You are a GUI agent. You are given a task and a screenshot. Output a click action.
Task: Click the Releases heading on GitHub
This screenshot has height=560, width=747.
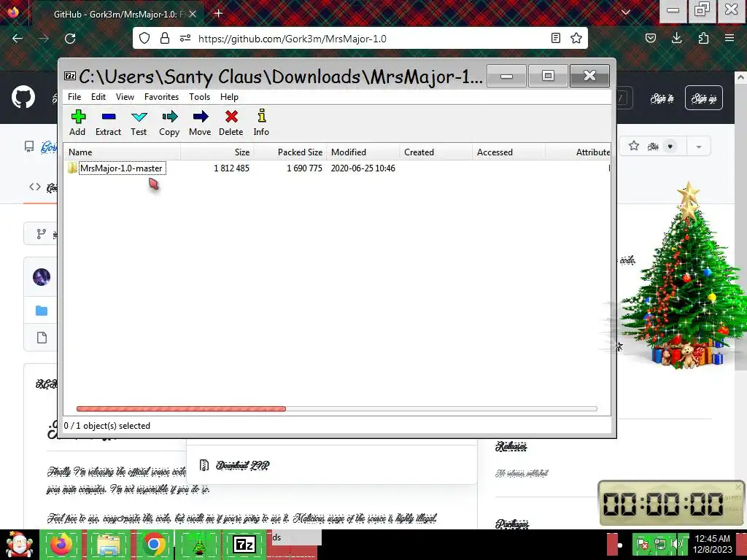(511, 446)
